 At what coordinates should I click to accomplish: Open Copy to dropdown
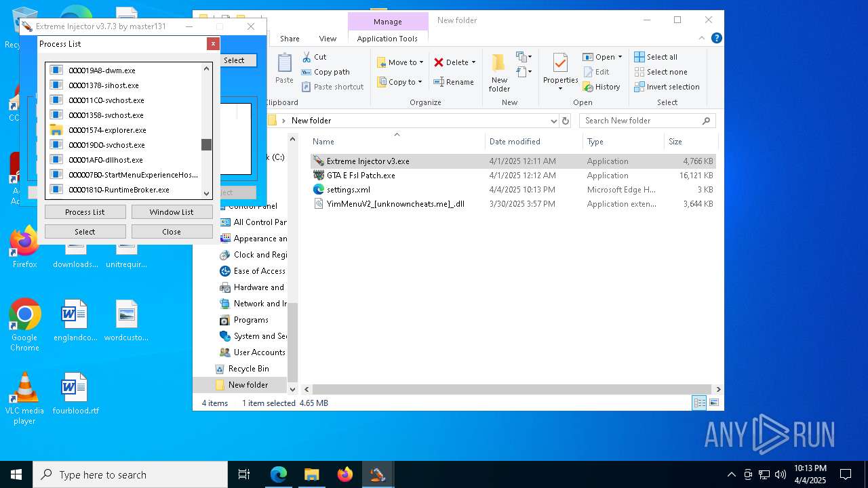coord(399,82)
